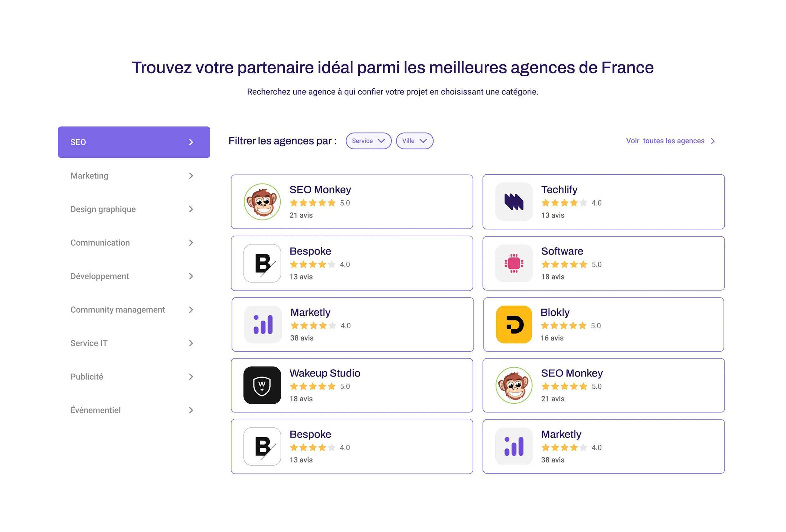Click Blokly's 16 avis review count
Viewport: 786px width, 532px height.
point(552,338)
